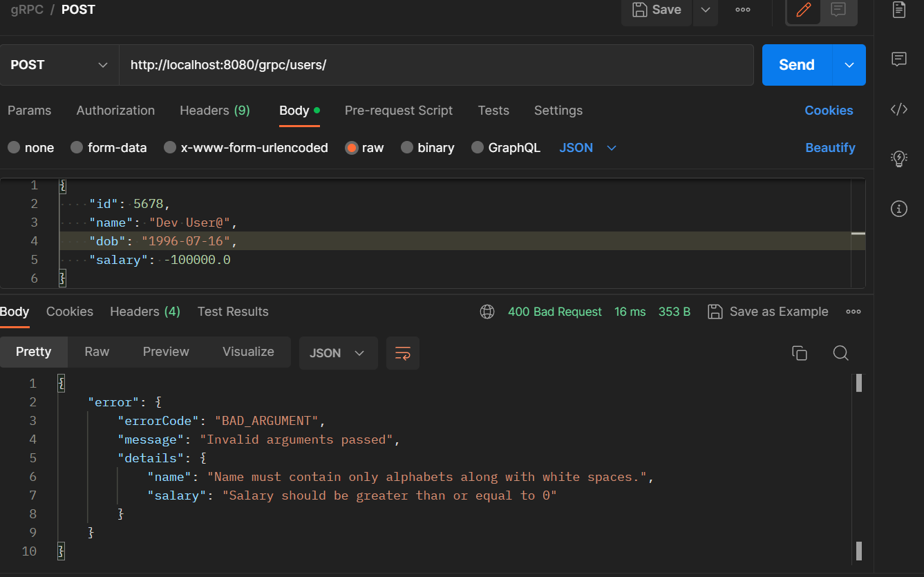Select the binary body radio button
924x577 pixels.
[x=407, y=147]
